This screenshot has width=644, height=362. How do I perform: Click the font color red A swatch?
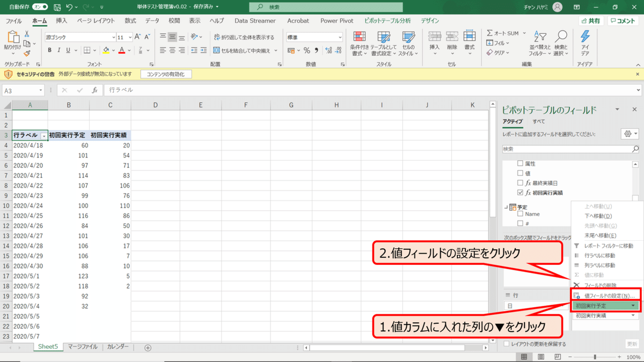pos(122,50)
